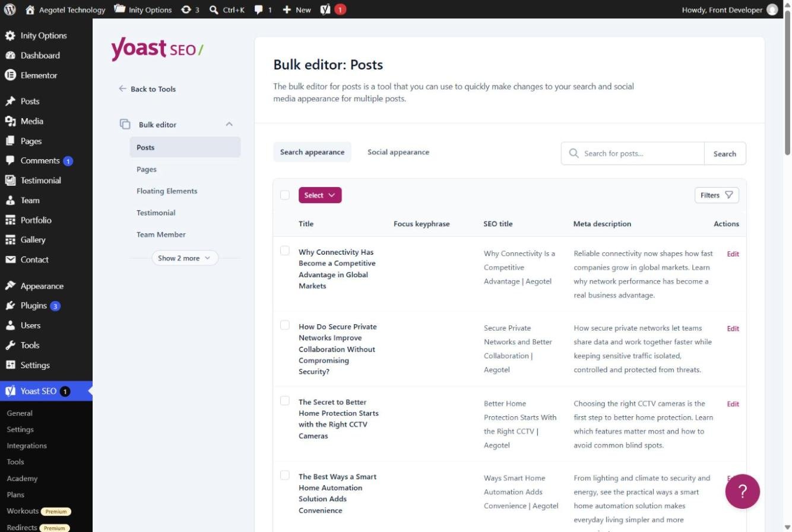
Task: Open the Select dropdown button
Action: click(x=320, y=195)
